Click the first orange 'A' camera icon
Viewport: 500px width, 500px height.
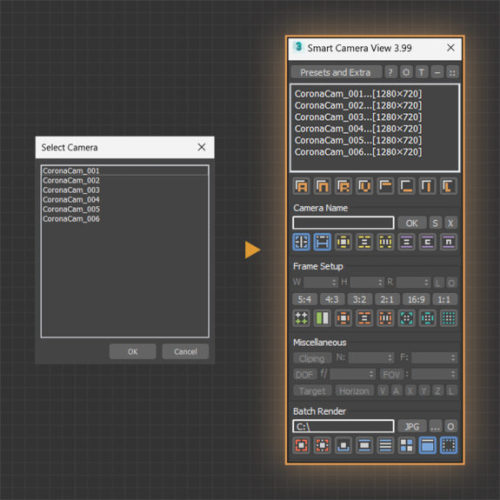[x=301, y=186]
